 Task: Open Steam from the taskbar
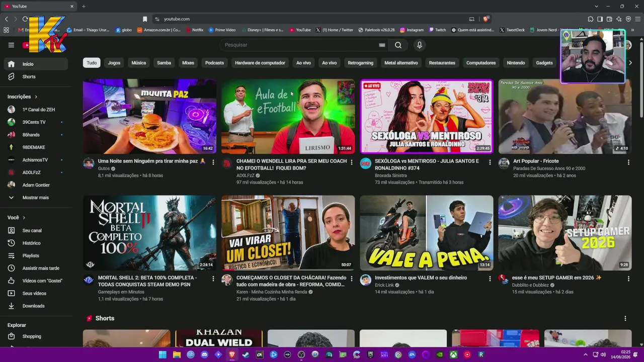point(246,354)
